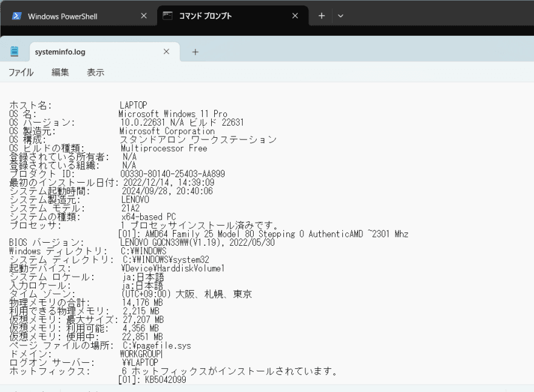Click the LENOVO system manufacturer value
Screen dimensions: 534x392
point(135,199)
